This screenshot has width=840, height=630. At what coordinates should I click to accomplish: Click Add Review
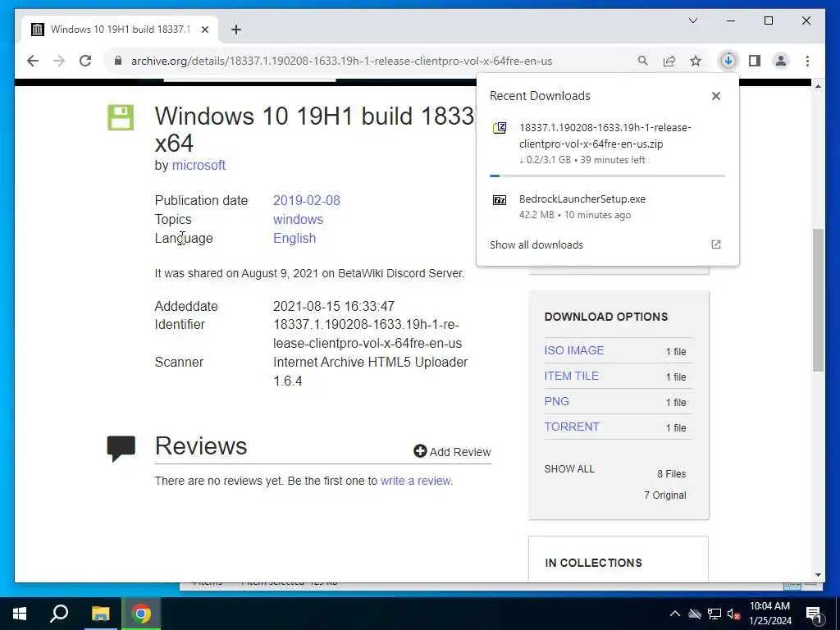452,452
